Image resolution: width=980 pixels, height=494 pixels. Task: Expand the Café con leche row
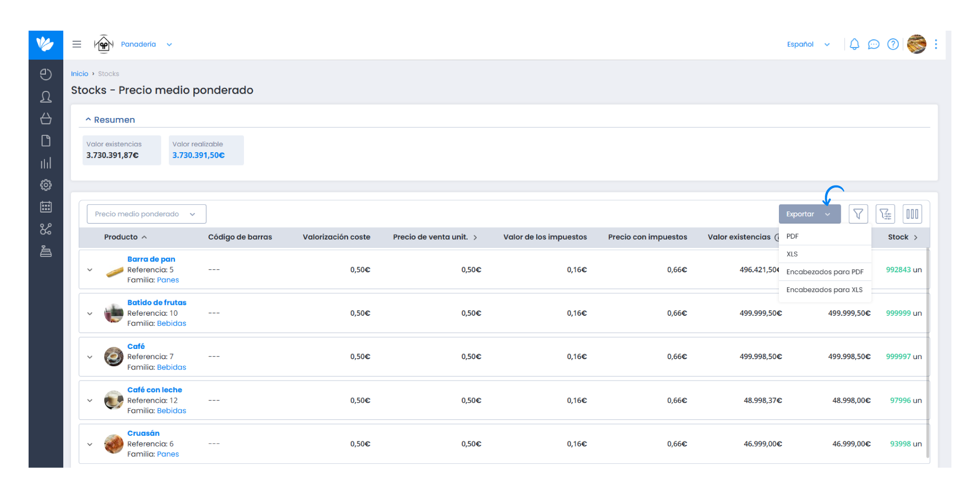click(x=90, y=401)
